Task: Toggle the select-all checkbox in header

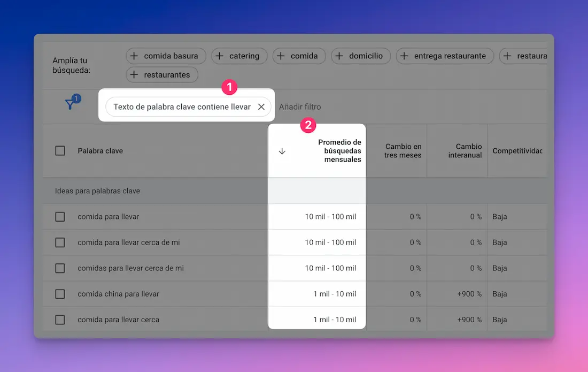Action: point(60,151)
